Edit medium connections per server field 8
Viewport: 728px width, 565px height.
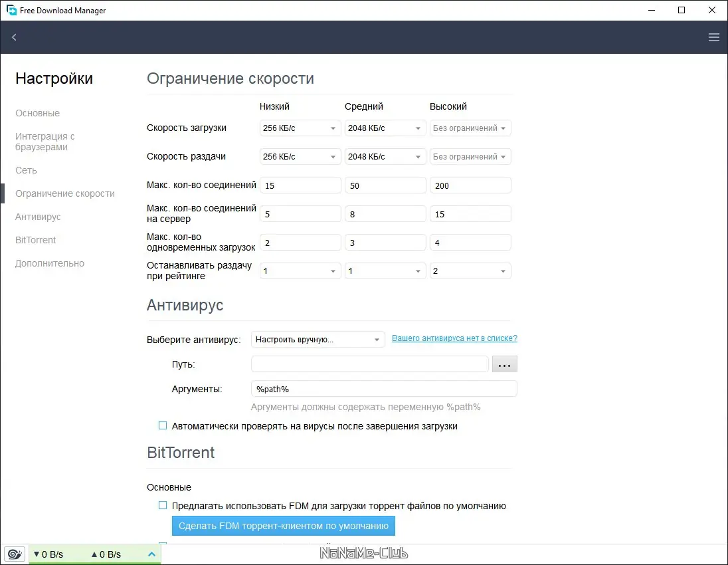point(385,214)
